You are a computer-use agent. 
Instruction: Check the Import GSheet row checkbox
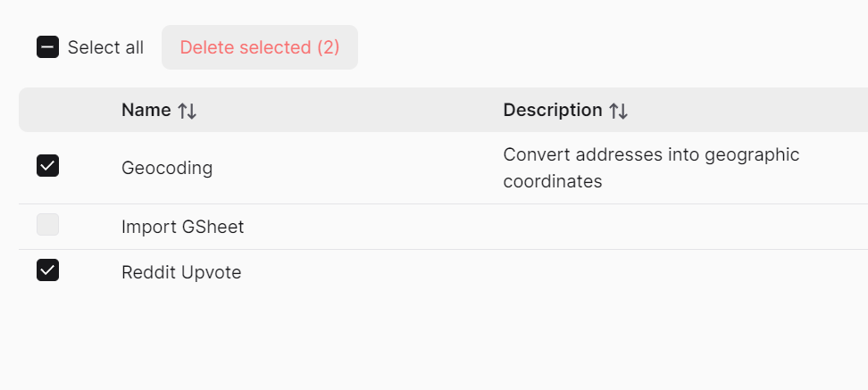48,226
